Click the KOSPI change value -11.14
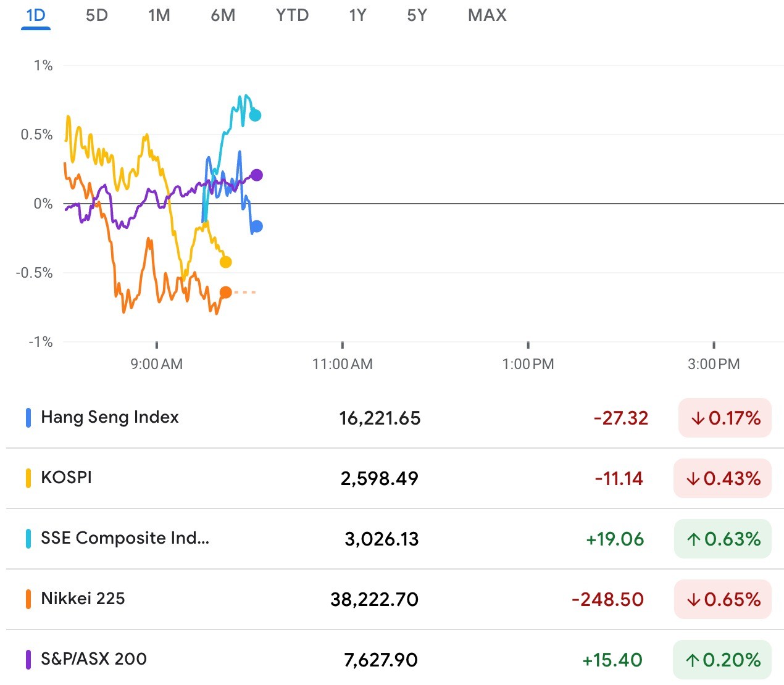This screenshot has width=784, height=685. [x=619, y=479]
